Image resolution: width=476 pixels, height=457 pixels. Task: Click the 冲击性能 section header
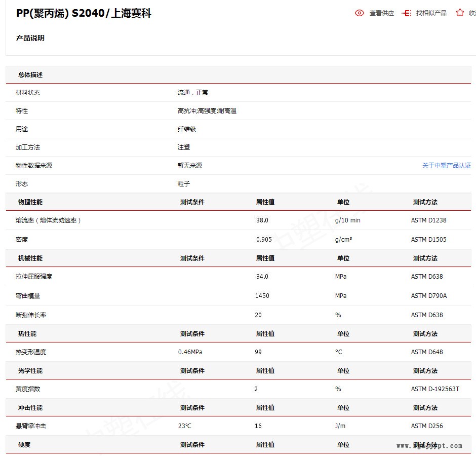[x=30, y=408]
